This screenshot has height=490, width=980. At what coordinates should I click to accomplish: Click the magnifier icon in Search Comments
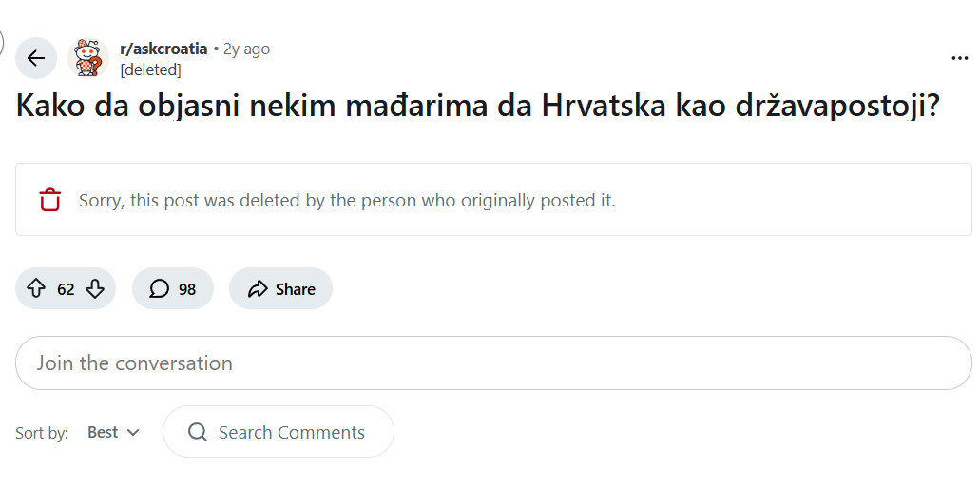coord(198,433)
